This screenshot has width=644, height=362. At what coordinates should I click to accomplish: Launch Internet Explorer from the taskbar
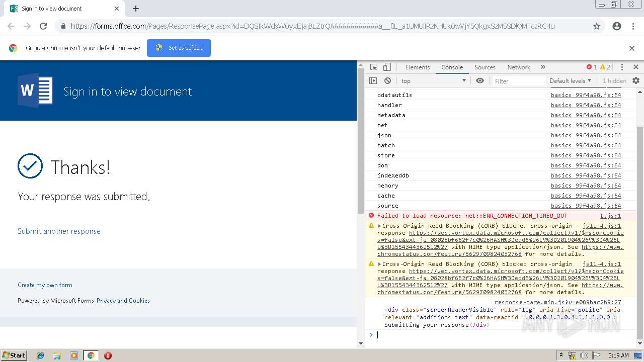point(40,355)
